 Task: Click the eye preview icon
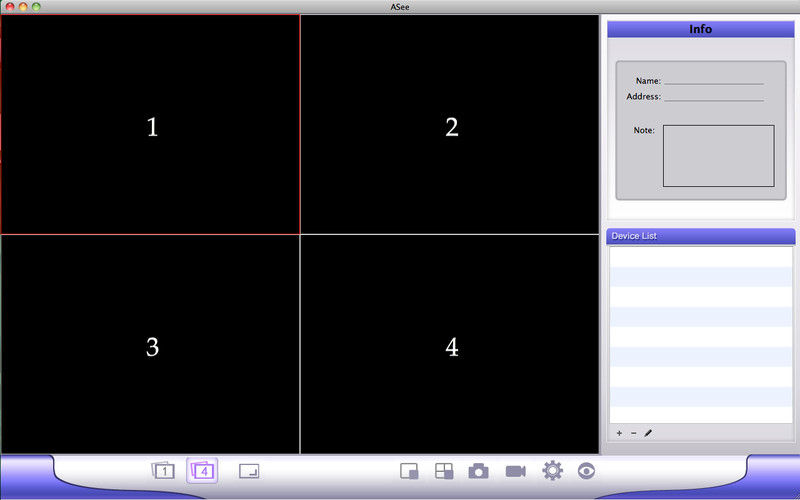tap(586, 471)
